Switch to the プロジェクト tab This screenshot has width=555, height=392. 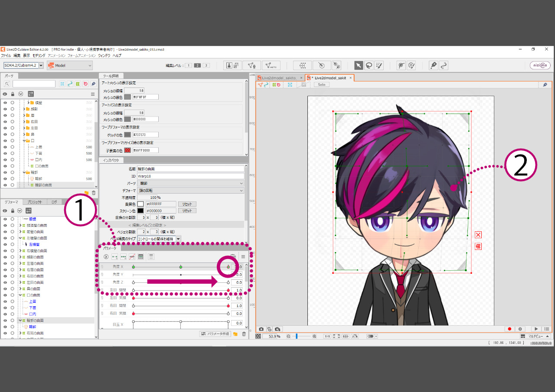pyautogui.click(x=34, y=202)
